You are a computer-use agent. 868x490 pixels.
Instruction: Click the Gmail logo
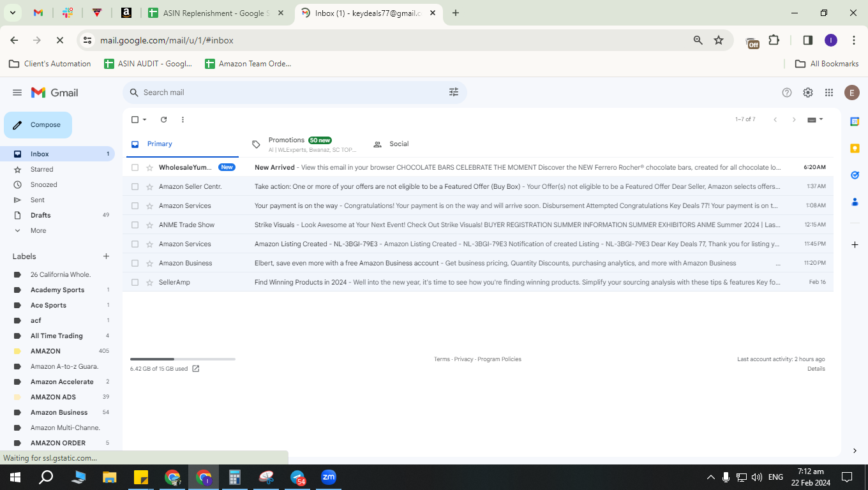tap(55, 93)
